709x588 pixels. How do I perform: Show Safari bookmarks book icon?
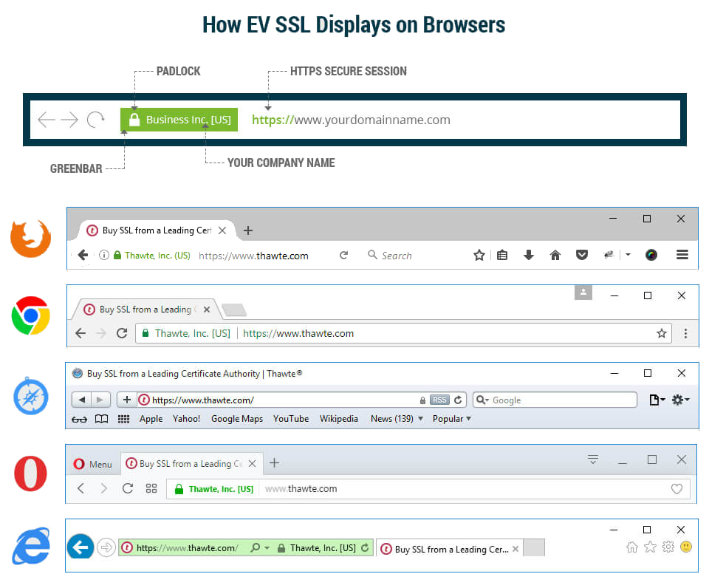[x=101, y=419]
